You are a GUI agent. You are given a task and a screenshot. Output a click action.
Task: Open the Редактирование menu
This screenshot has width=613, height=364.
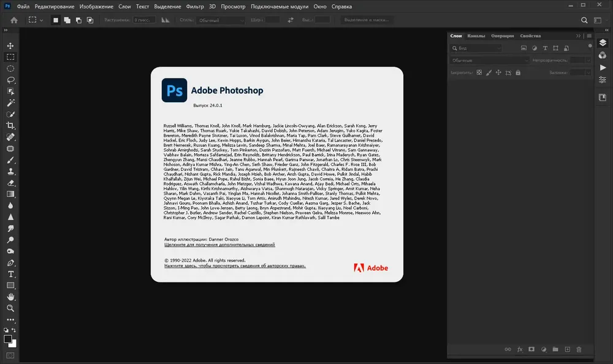tap(55, 6)
